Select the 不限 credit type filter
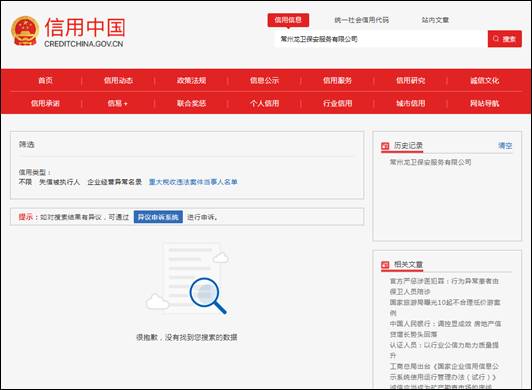This screenshot has height=390, width=532. point(25,182)
